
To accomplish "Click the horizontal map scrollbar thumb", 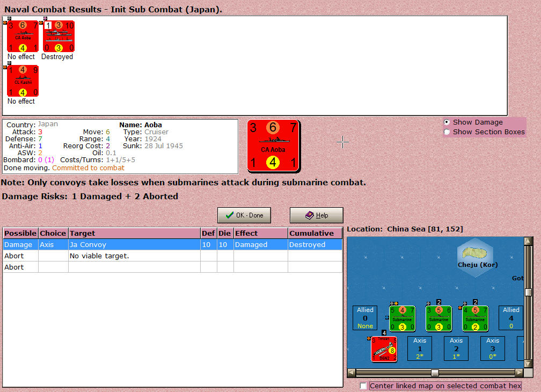I will (435, 372).
